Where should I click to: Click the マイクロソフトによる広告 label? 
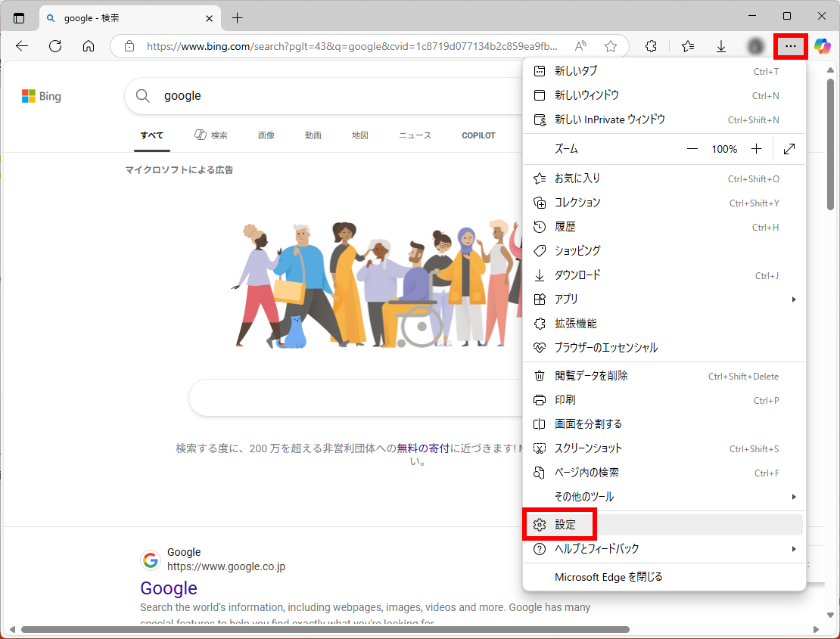(179, 170)
